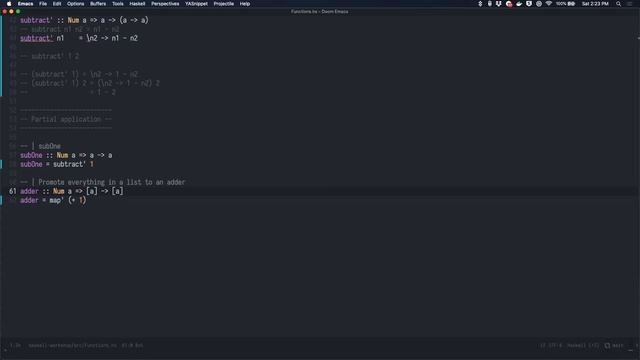Open the File menu
Image resolution: width=640 pixels, height=360 pixels.
43,4
